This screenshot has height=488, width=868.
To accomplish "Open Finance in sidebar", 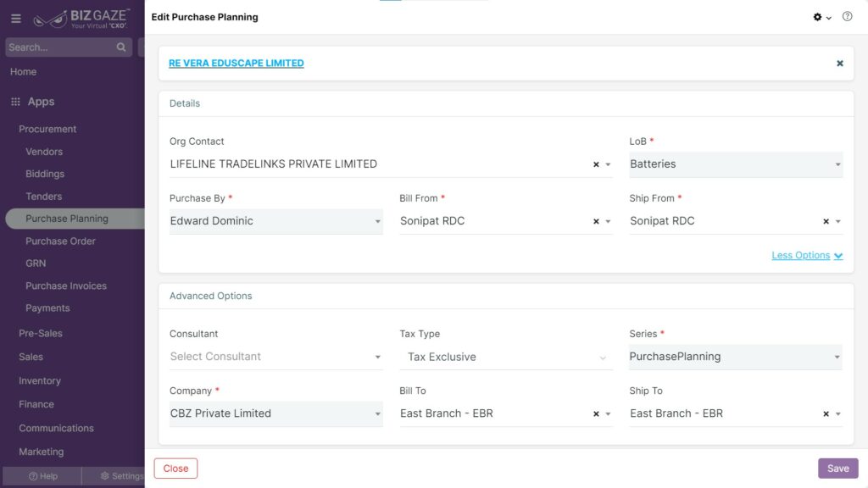I will [x=36, y=404].
